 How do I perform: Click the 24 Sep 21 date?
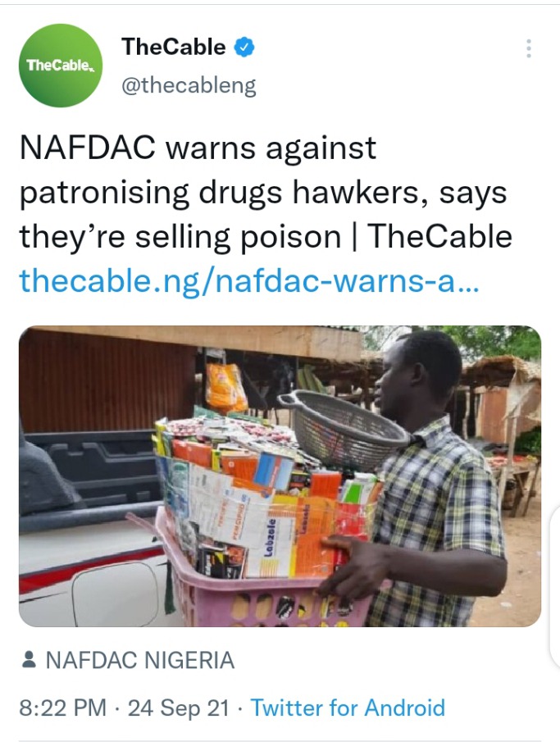pyautogui.click(x=179, y=708)
